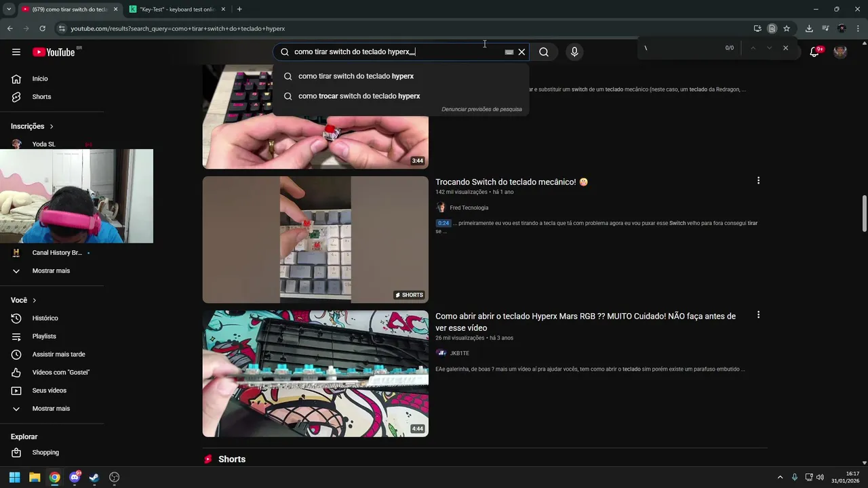Submit search with magnifier button

point(544,52)
